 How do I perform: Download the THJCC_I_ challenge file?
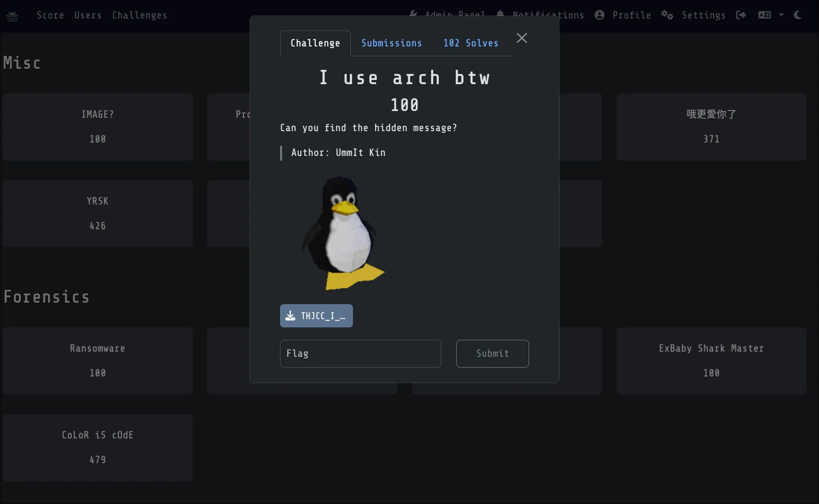pyautogui.click(x=316, y=316)
